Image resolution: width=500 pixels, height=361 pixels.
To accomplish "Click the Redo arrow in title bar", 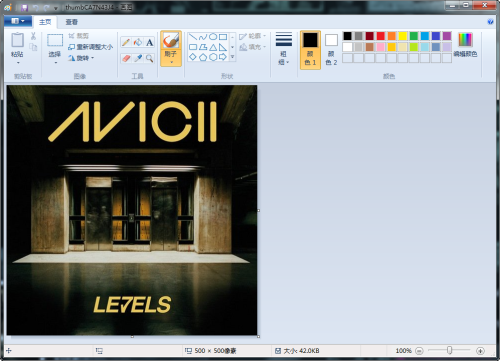I will click(x=46, y=7).
